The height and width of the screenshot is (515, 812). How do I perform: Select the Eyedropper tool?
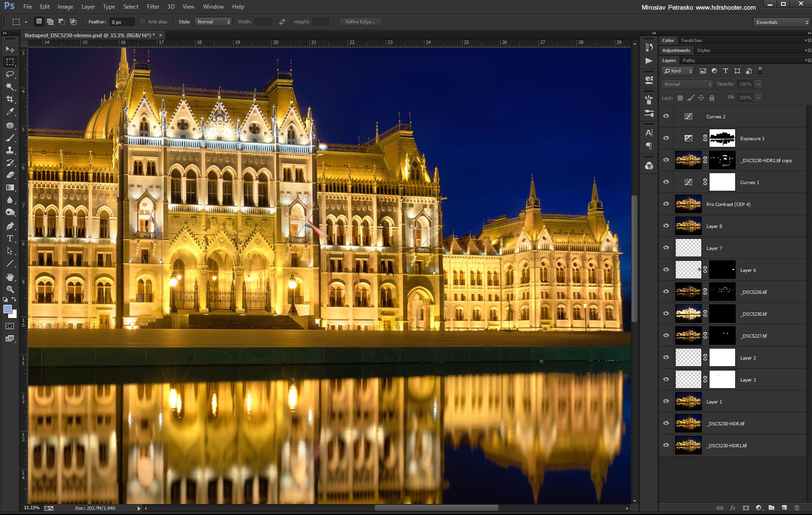[x=10, y=111]
